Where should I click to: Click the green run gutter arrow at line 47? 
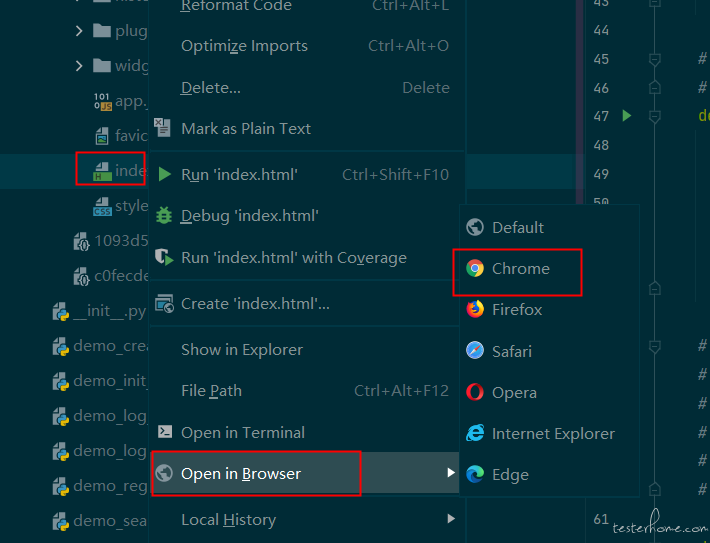(x=627, y=116)
